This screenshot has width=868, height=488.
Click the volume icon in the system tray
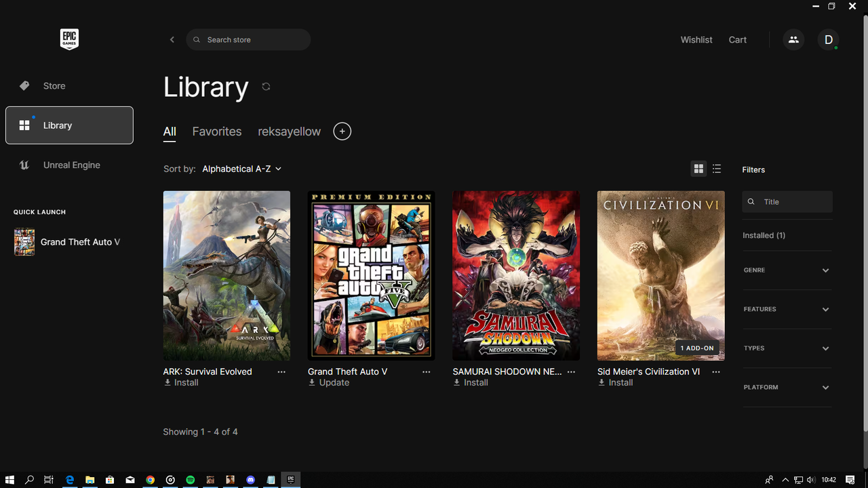[811, 480]
